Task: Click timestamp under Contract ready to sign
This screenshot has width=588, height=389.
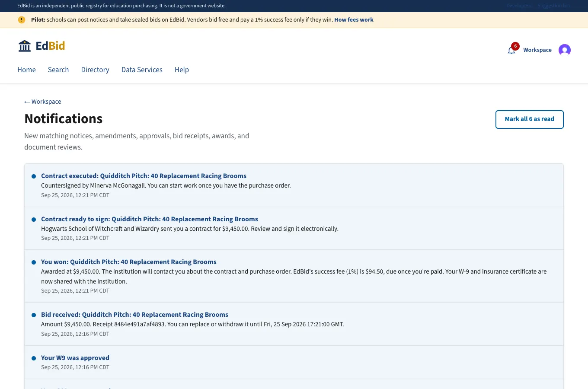Action: pos(75,238)
